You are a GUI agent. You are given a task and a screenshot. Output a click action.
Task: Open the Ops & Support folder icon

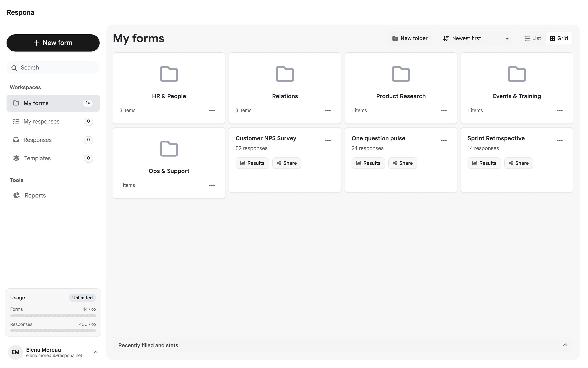(x=169, y=148)
